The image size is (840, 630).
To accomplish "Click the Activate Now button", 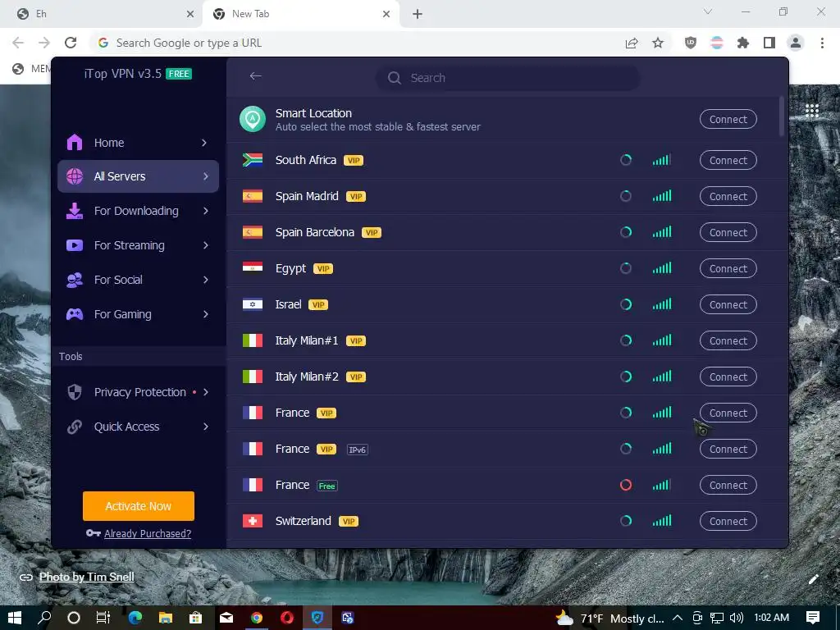I will point(138,505).
